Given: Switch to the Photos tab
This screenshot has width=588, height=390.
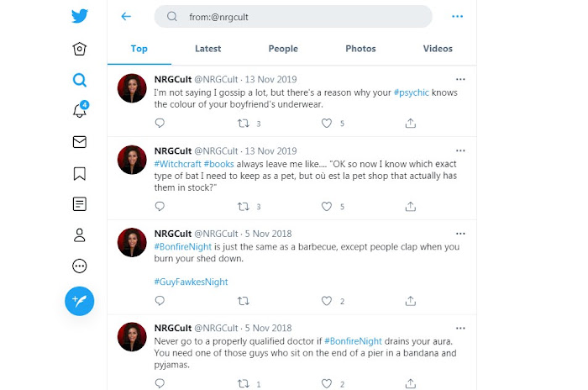Looking at the screenshot, I should (360, 49).
